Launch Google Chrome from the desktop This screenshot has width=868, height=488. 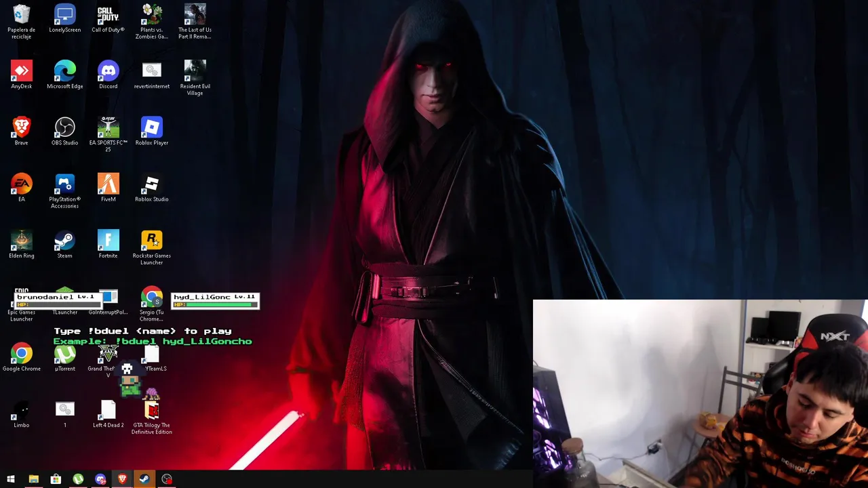[21, 357]
